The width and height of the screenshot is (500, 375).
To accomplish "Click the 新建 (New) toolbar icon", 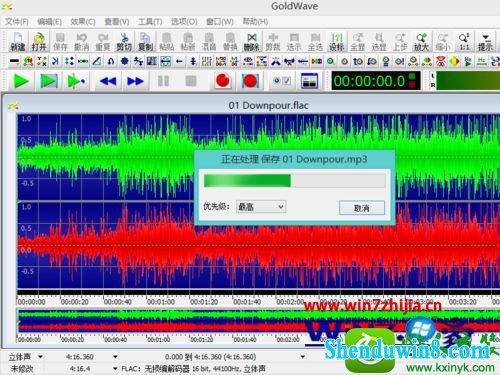I will [18, 42].
